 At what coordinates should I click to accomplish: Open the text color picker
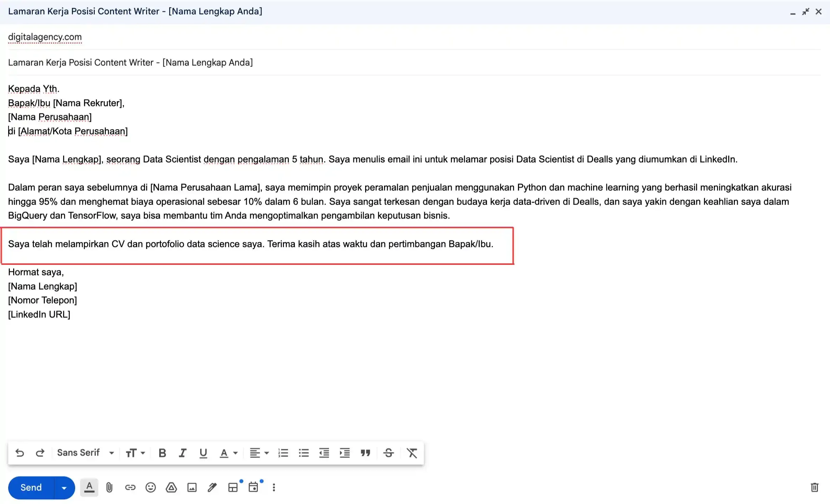tap(228, 453)
